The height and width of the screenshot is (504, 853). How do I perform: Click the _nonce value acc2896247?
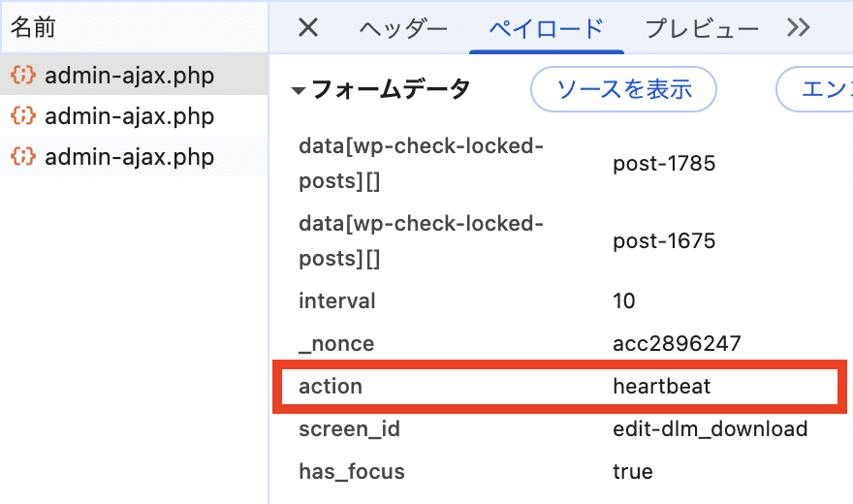677,343
